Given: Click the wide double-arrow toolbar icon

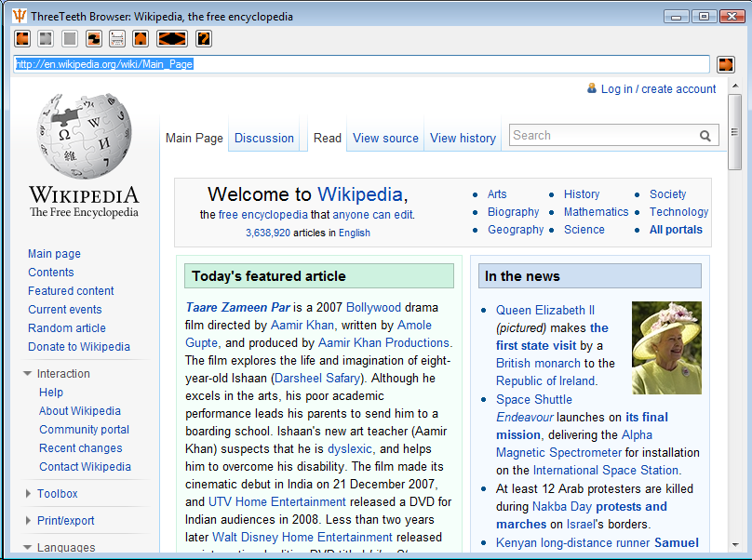Looking at the screenshot, I should (x=172, y=38).
